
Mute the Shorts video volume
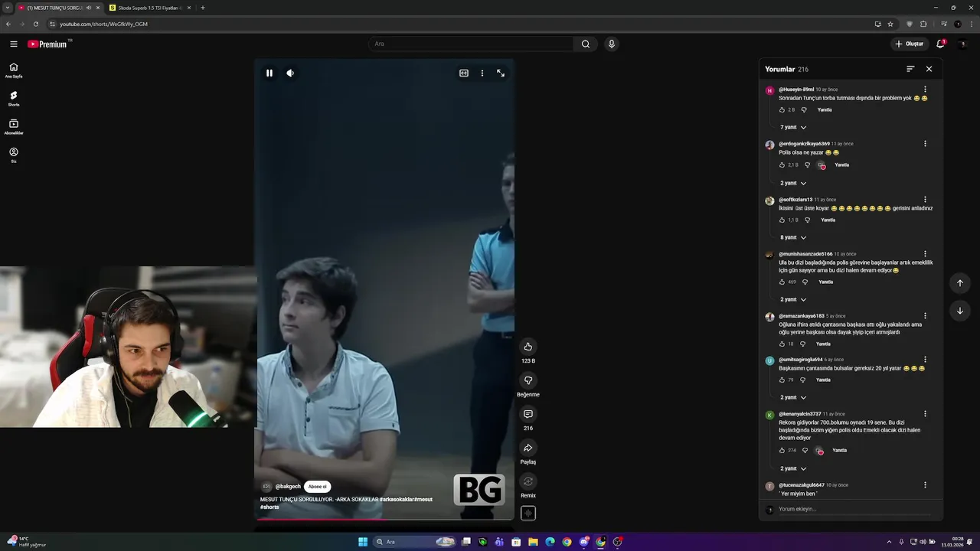(290, 73)
